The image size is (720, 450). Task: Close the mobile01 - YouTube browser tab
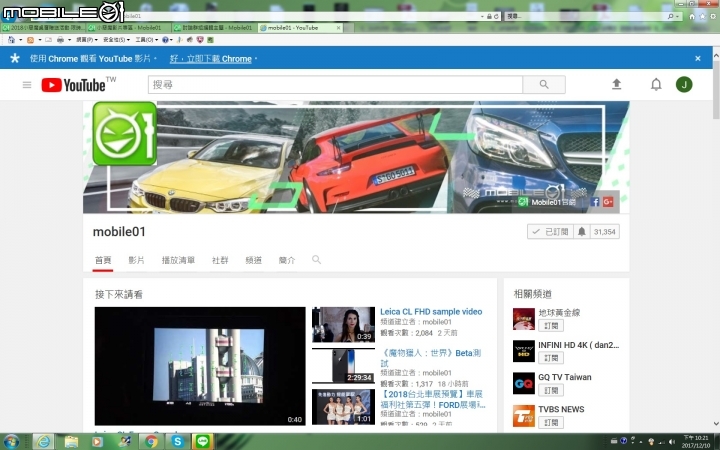tap(338, 28)
